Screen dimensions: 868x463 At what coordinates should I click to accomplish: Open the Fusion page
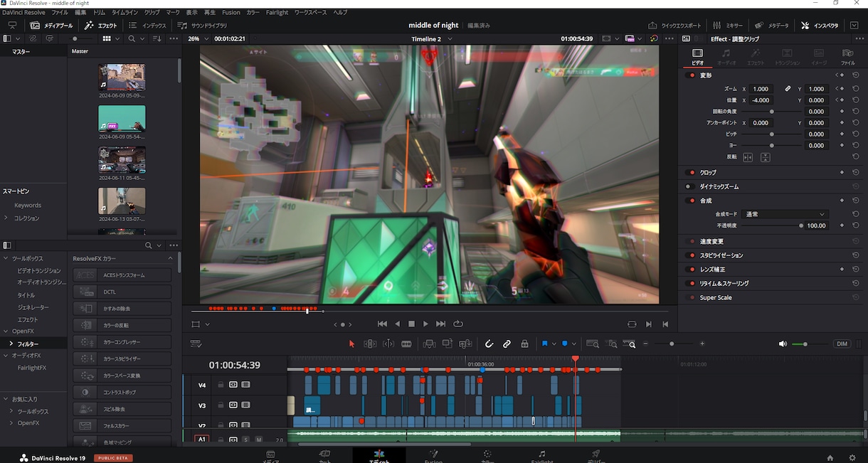coord(433,456)
